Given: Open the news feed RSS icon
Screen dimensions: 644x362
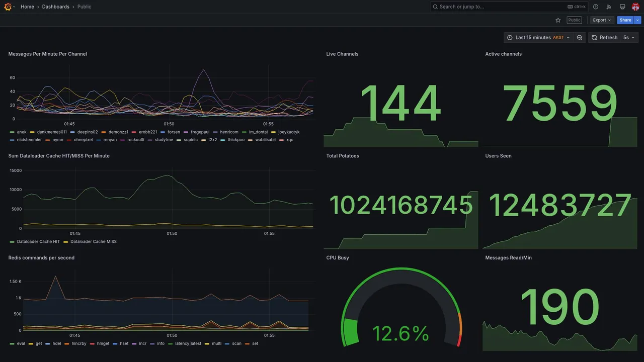Looking at the screenshot, I should (x=609, y=7).
